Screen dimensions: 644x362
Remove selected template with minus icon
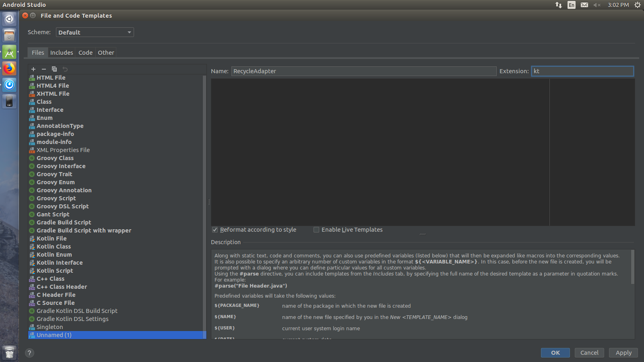point(44,69)
